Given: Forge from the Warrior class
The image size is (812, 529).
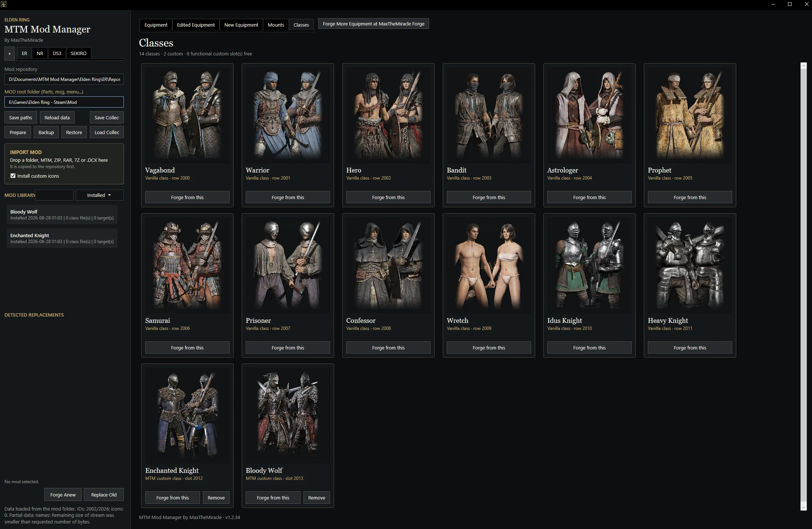Looking at the screenshot, I should click(x=288, y=197).
